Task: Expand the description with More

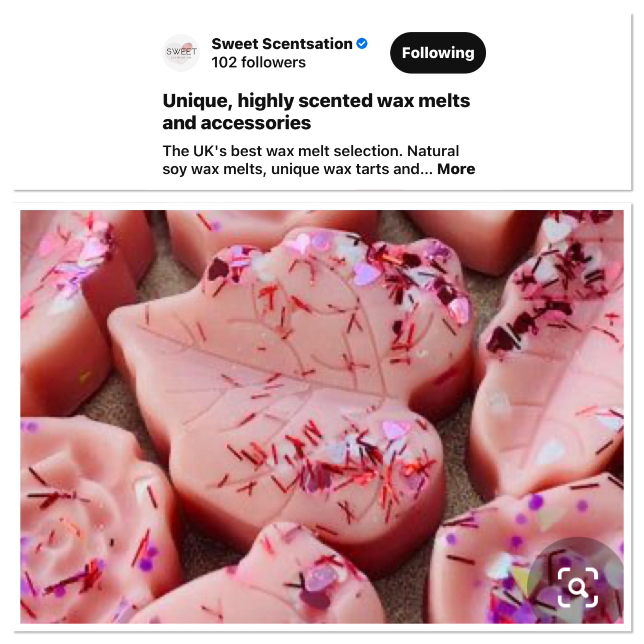Action: 456,169
